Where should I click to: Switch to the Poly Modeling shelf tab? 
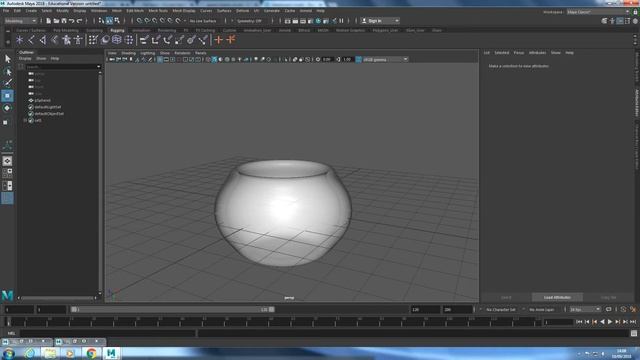(x=65, y=30)
